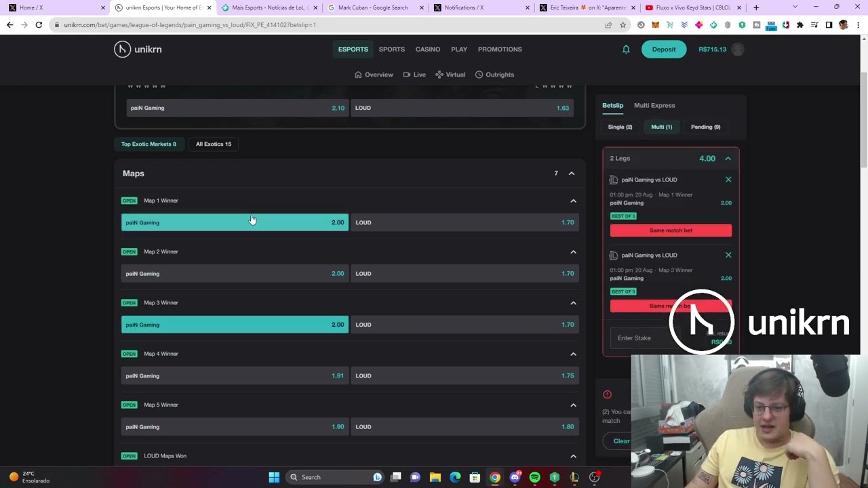
Task: Select LOUD for Map 1 Winner
Action: 465,222
